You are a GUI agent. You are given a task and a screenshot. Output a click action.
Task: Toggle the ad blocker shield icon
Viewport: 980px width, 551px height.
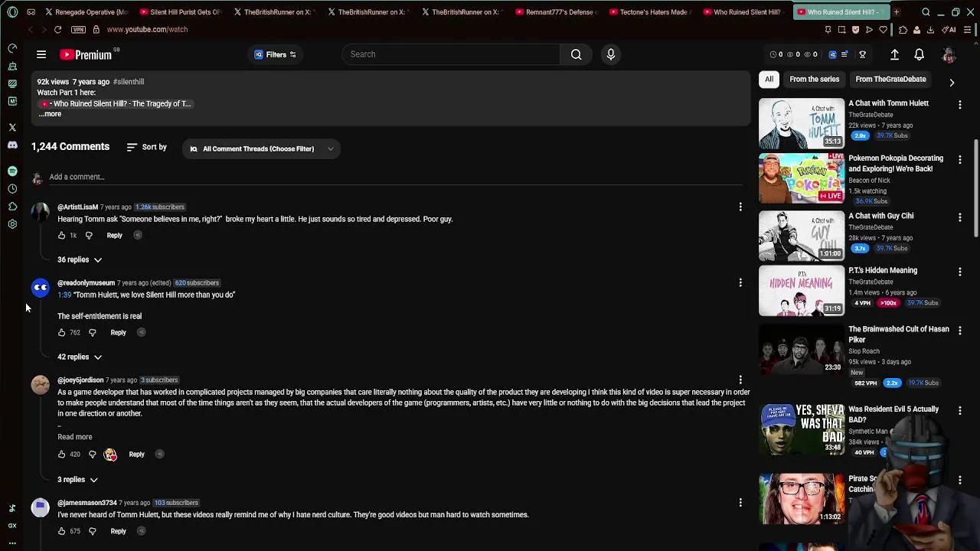[855, 30]
